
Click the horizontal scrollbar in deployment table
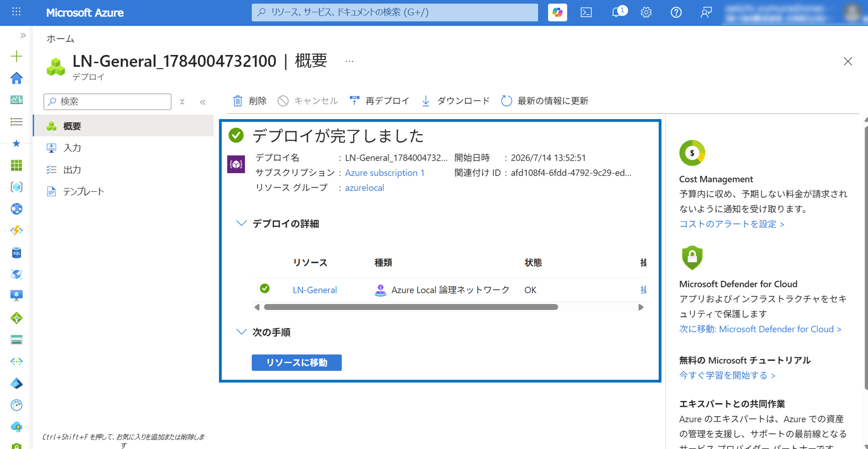[x=411, y=307]
